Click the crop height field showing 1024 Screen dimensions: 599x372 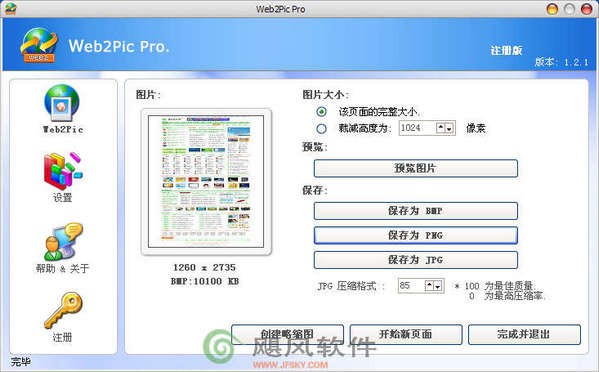click(418, 128)
